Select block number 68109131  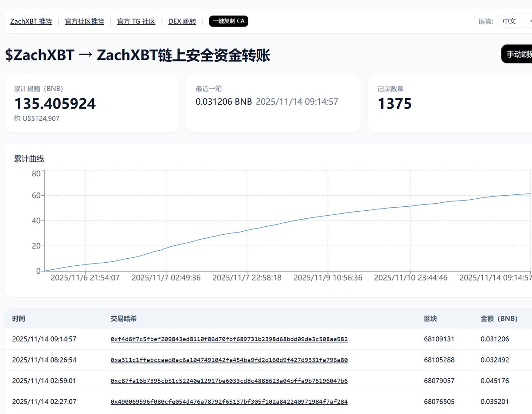439,339
